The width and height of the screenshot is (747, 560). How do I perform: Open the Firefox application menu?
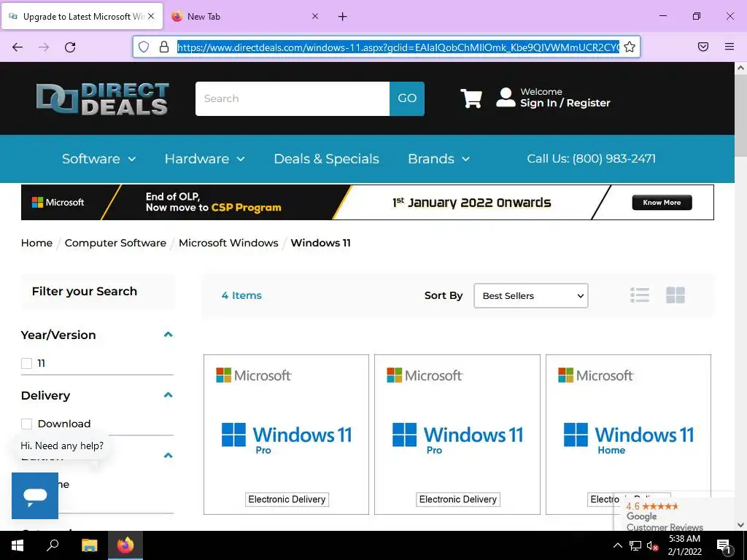729,47
